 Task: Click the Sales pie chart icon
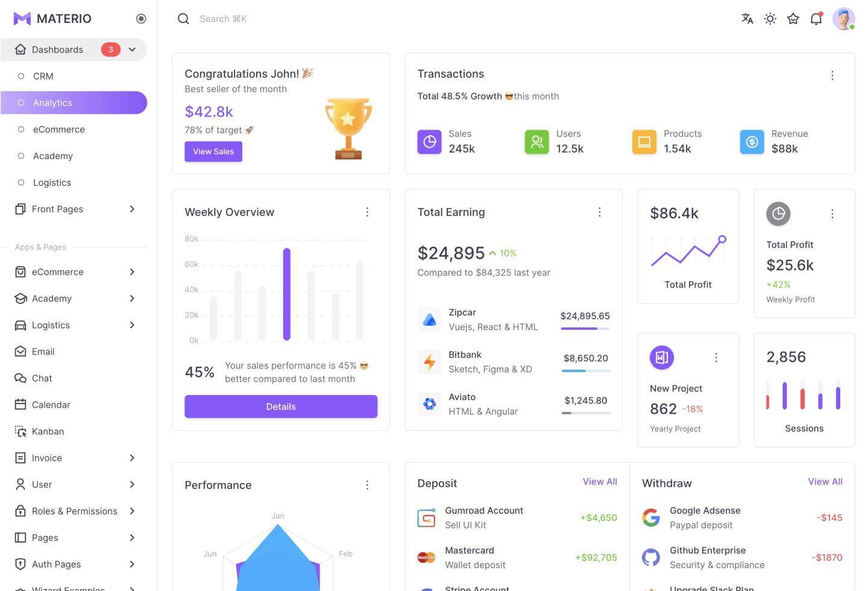pos(430,142)
